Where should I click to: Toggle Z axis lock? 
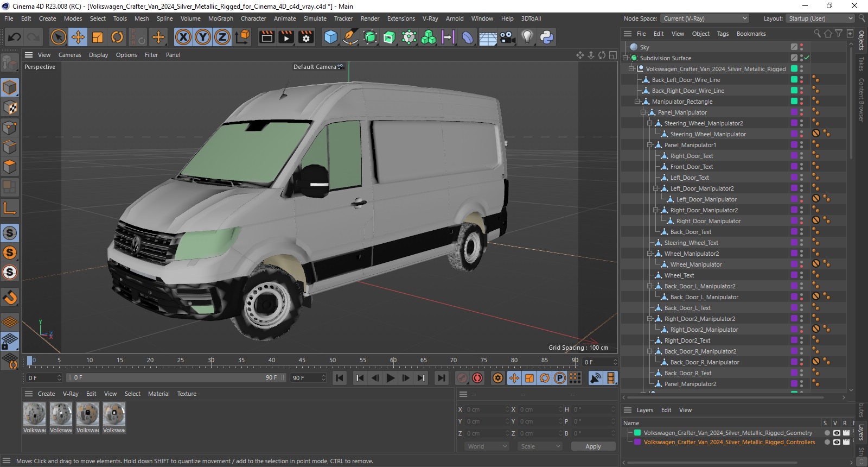pyautogui.click(x=222, y=37)
